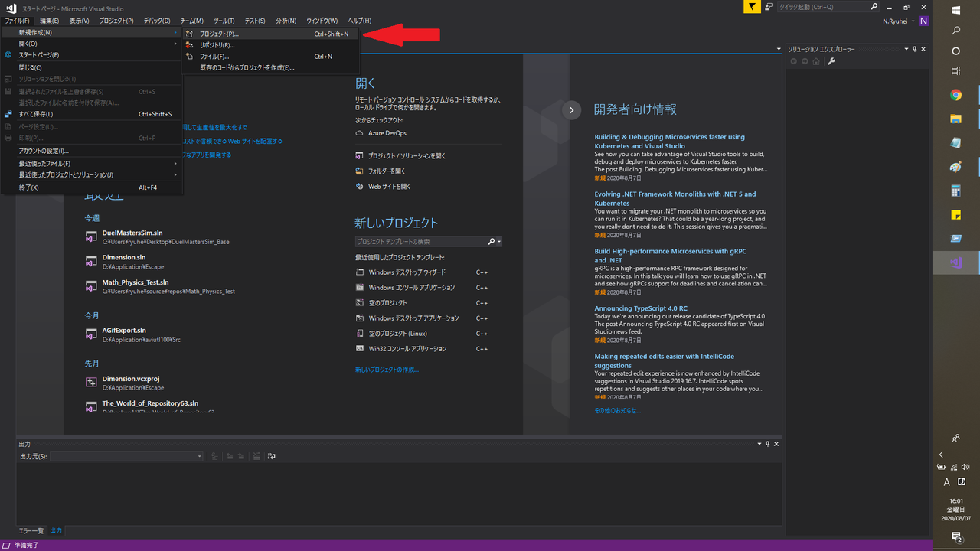Click その他のお知らせ... link
980x551 pixels.
618,410
